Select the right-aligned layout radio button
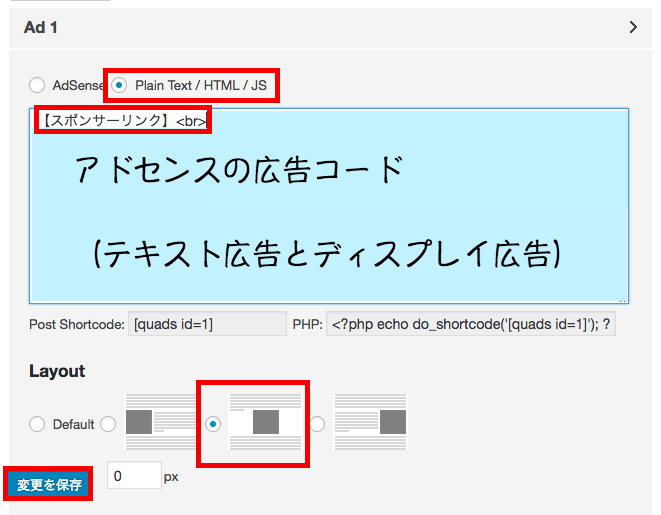Screen dimensions: 661x515 pyautogui.click(x=317, y=424)
